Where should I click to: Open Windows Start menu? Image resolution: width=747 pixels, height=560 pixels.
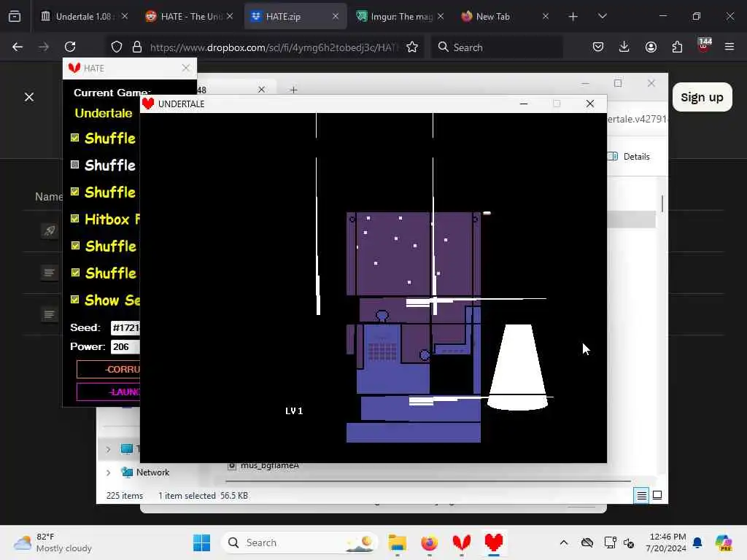tap(201, 542)
